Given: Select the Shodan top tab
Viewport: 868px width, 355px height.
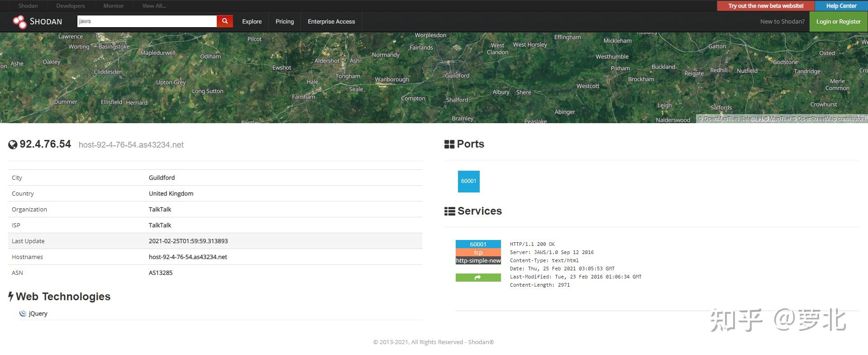Looking at the screenshot, I should coord(28,5).
